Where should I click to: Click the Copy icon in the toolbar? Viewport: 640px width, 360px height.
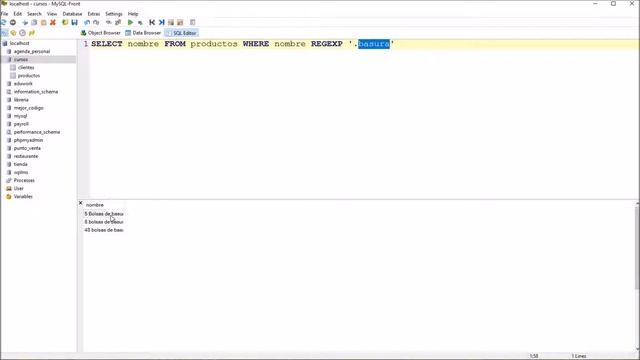[x=34, y=22]
